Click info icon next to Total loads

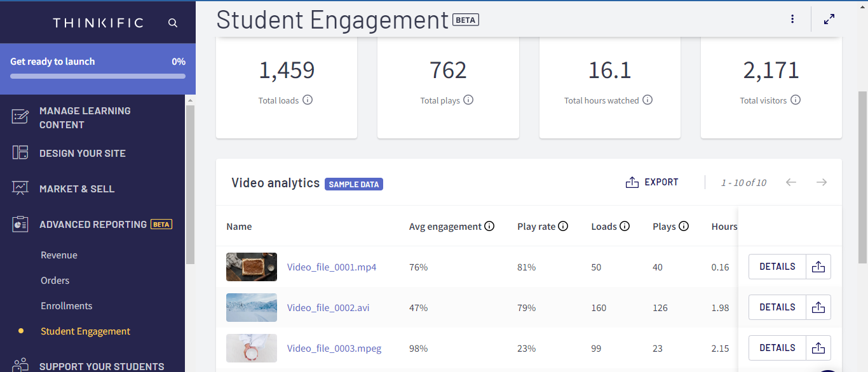(x=308, y=100)
